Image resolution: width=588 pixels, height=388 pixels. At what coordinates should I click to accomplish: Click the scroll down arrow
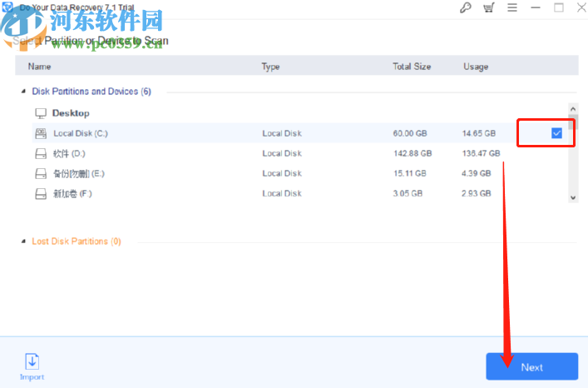[x=573, y=198]
